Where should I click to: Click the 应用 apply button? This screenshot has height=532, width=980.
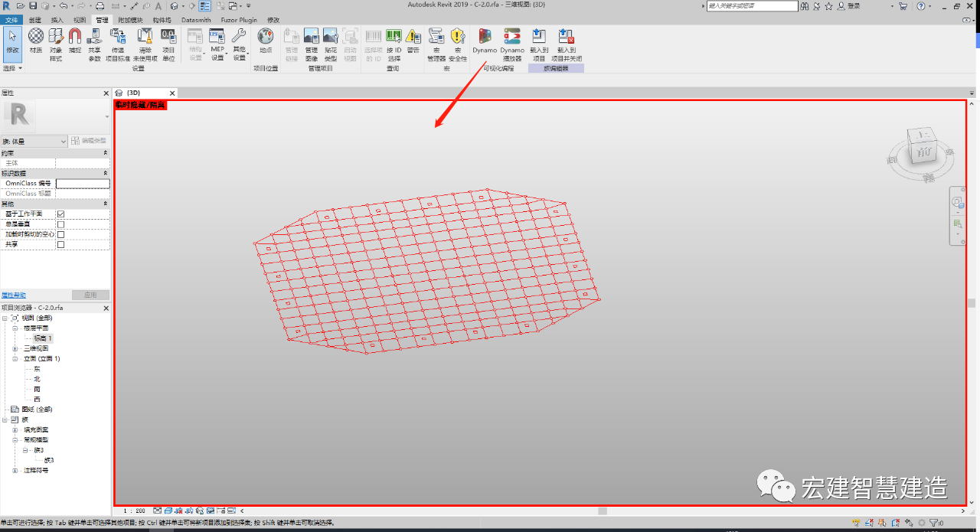[x=90, y=295]
